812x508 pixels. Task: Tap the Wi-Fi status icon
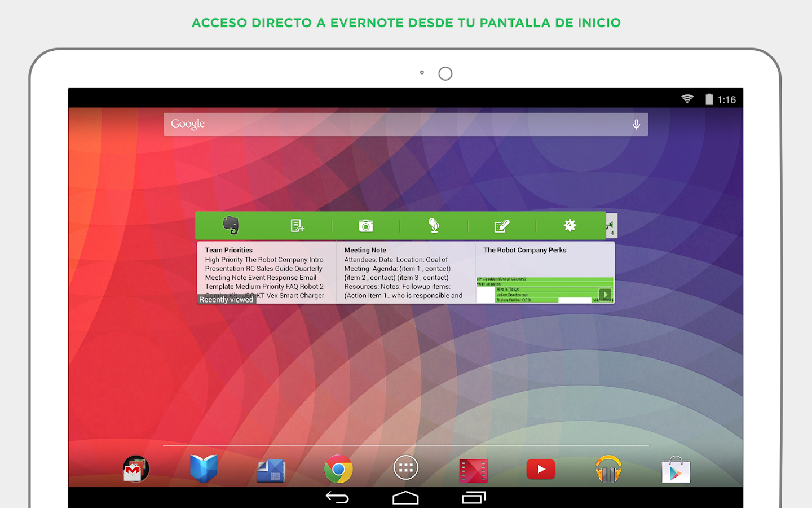pos(687,99)
